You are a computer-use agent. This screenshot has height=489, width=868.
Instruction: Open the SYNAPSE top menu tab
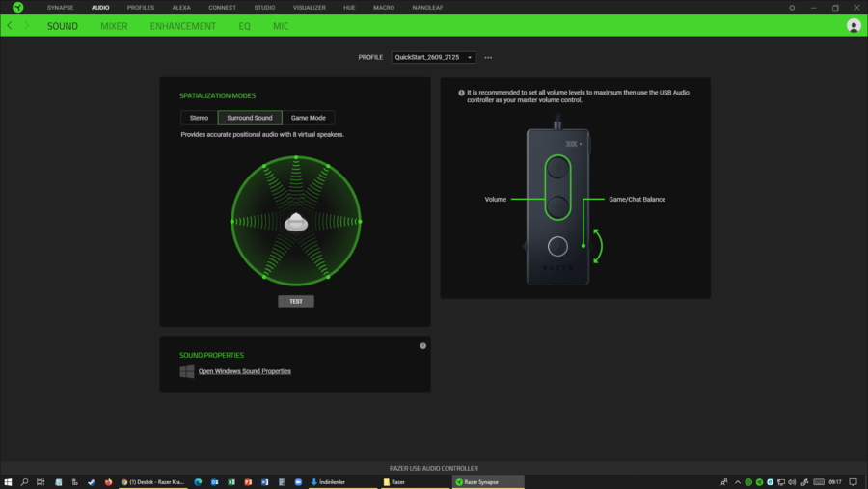click(61, 8)
